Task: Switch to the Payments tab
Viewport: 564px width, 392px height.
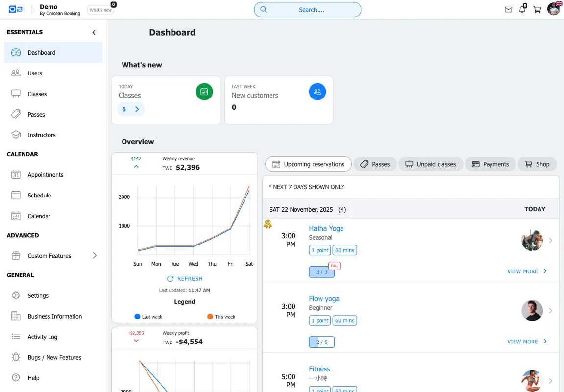Action: 490,164
